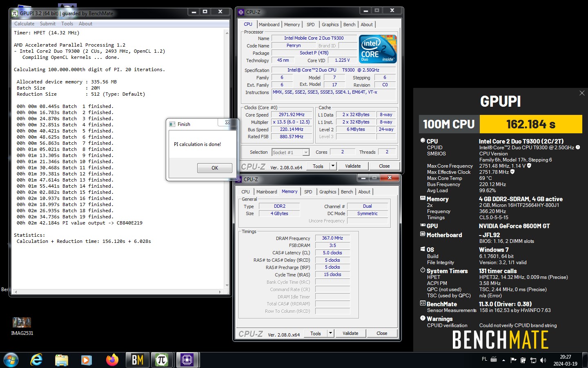Open SPD tab in lower CPU-Z window
Screen dimensions: 588x368
click(x=308, y=192)
